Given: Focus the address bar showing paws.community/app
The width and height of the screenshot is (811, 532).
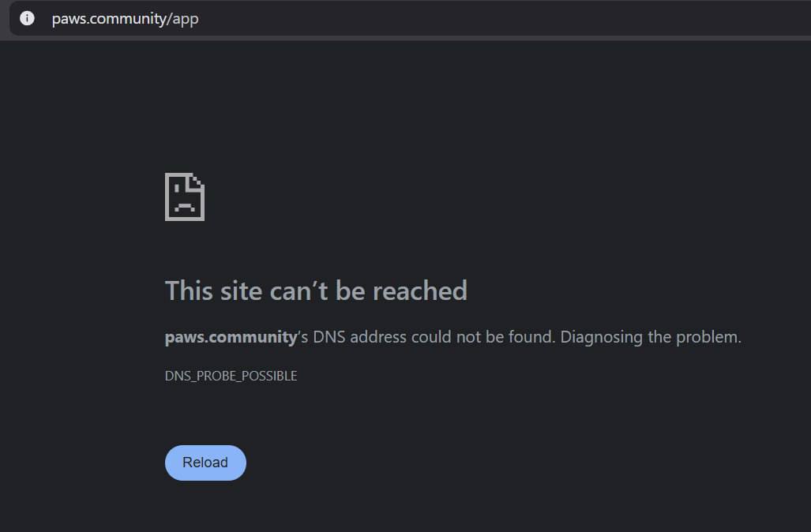Looking at the screenshot, I should point(410,19).
